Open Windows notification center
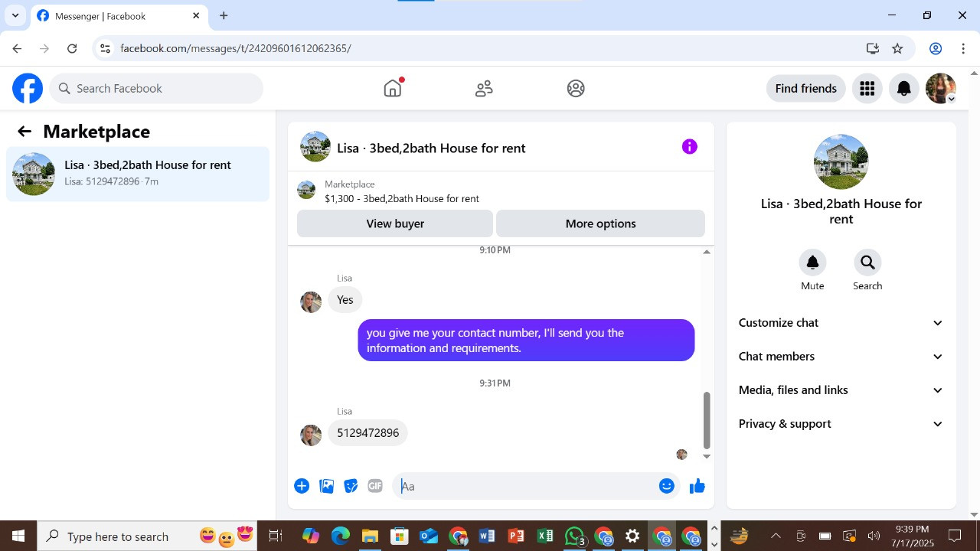Image resolution: width=980 pixels, height=551 pixels. [955, 536]
